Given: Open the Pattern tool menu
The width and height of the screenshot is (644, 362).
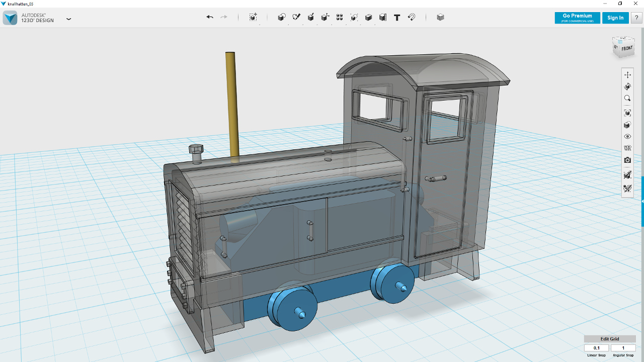Looking at the screenshot, I should (340, 17).
